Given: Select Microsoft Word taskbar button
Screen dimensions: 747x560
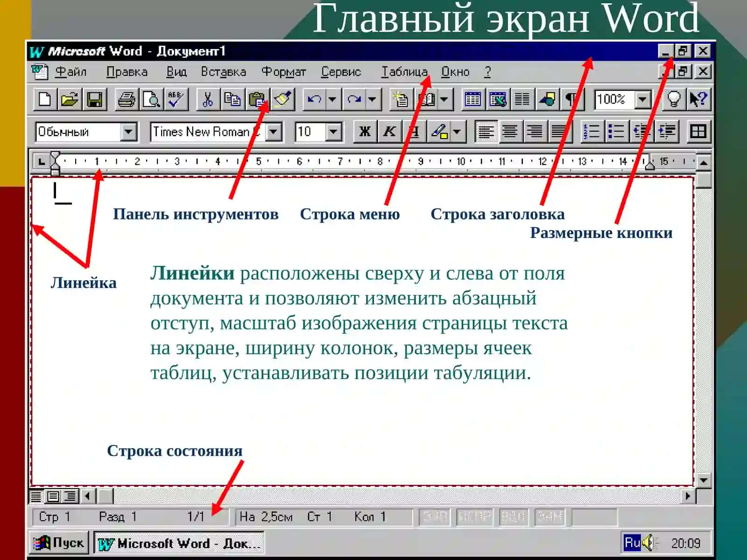Looking at the screenshot, I should (179, 544).
